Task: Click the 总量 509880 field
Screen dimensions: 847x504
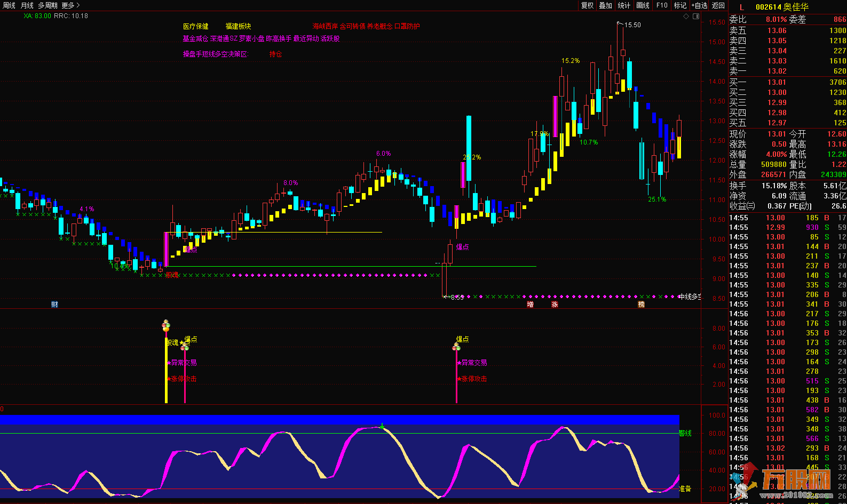Action: coord(758,164)
